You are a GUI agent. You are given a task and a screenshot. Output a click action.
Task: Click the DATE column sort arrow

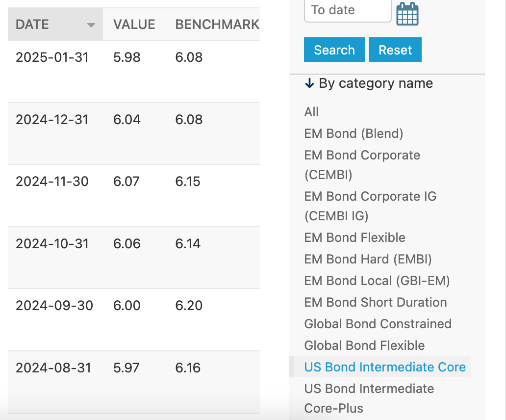pos(91,25)
